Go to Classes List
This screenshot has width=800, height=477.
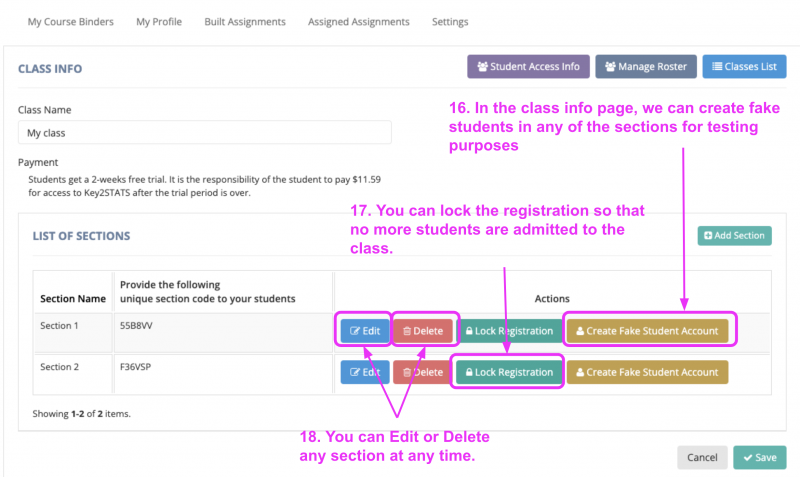point(744,67)
